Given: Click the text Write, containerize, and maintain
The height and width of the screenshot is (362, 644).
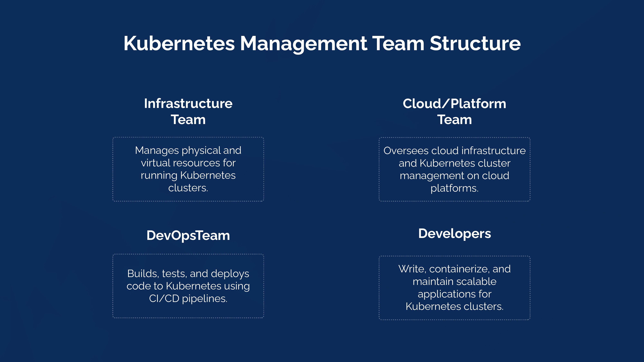Looking at the screenshot, I should [x=454, y=275].
